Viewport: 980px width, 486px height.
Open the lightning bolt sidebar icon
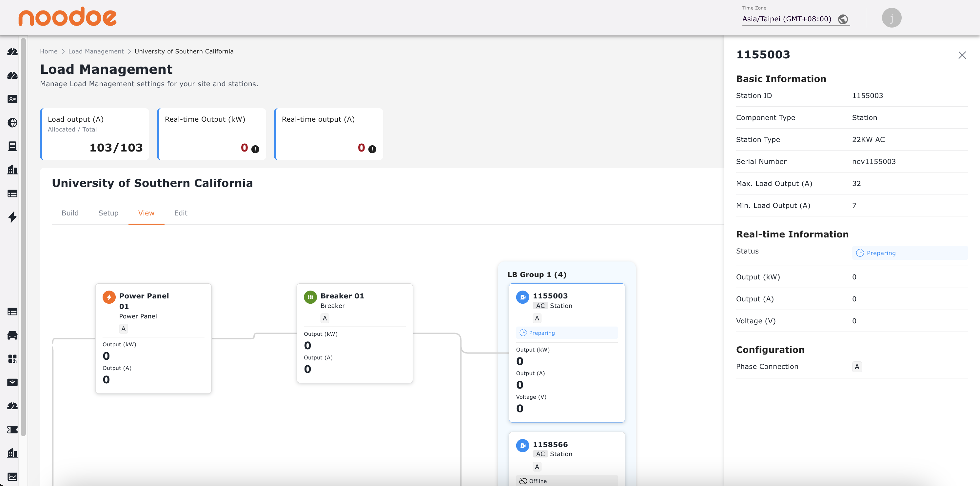(x=12, y=217)
